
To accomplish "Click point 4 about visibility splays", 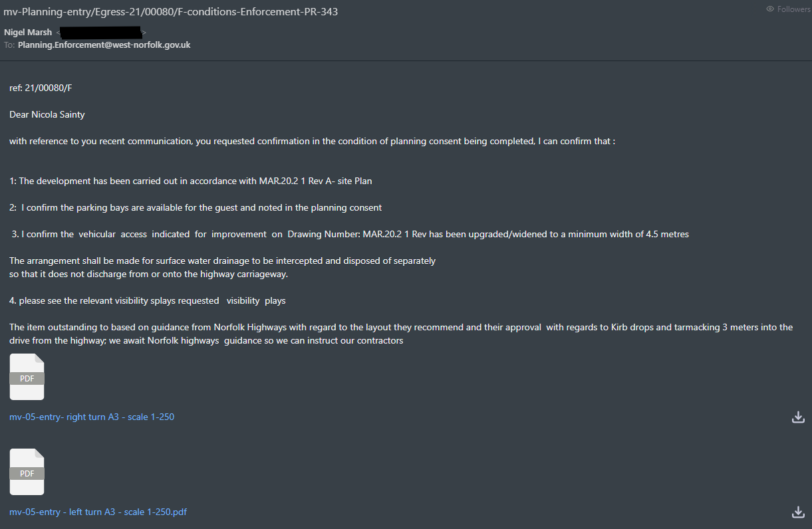I will coord(147,300).
